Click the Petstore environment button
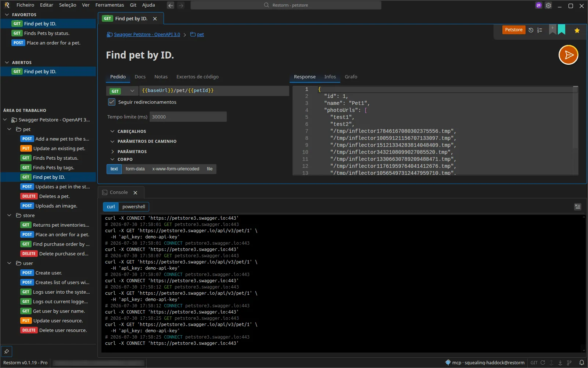588x368 pixels. [x=513, y=30]
